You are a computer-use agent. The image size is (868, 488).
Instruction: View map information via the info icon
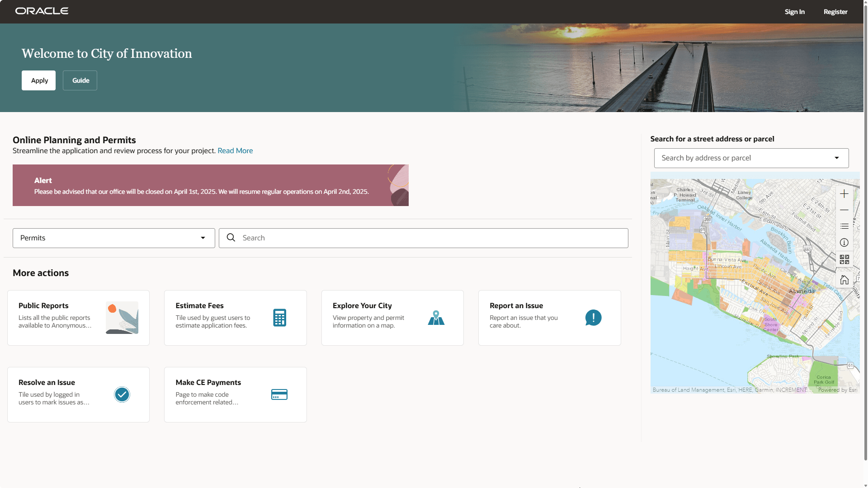[844, 243]
